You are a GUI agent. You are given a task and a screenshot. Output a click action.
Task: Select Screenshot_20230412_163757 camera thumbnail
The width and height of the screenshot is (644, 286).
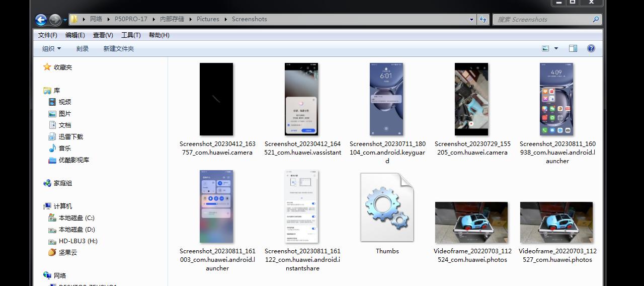click(216, 99)
